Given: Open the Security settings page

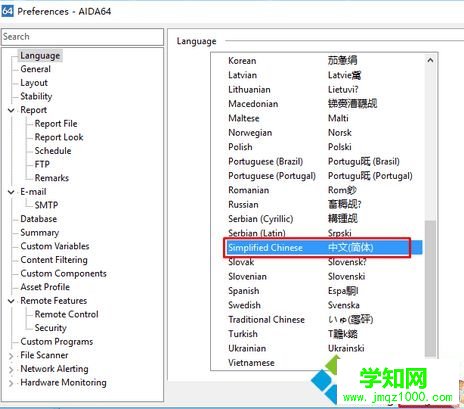Looking at the screenshot, I should pos(50,328).
